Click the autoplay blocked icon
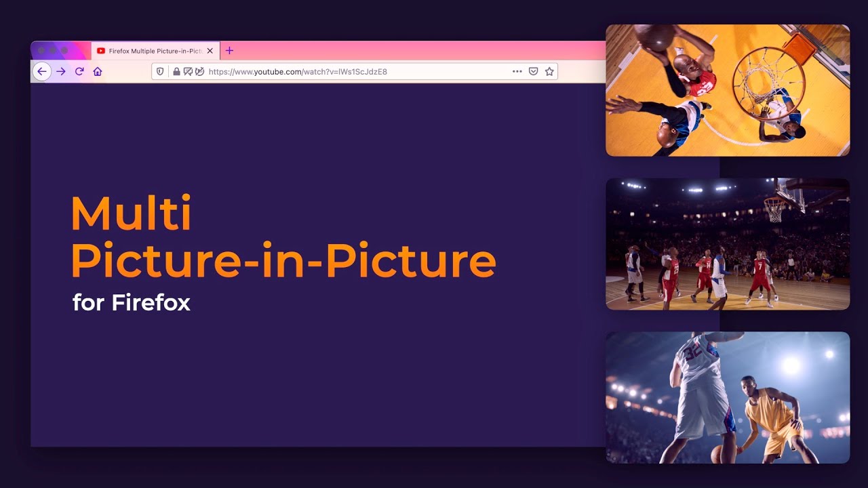This screenshot has width=868, height=488. [199, 71]
